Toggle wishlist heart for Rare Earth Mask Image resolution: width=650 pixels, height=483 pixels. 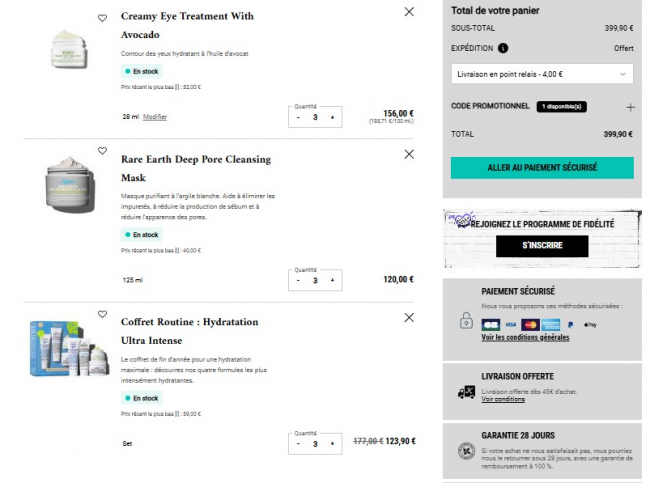pyautogui.click(x=102, y=151)
